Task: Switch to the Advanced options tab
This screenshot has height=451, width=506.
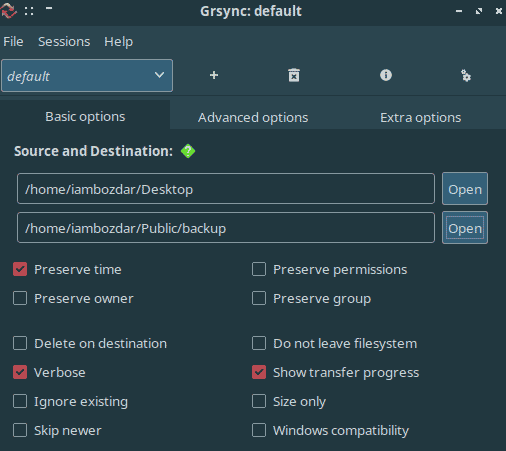Action: pos(253,117)
